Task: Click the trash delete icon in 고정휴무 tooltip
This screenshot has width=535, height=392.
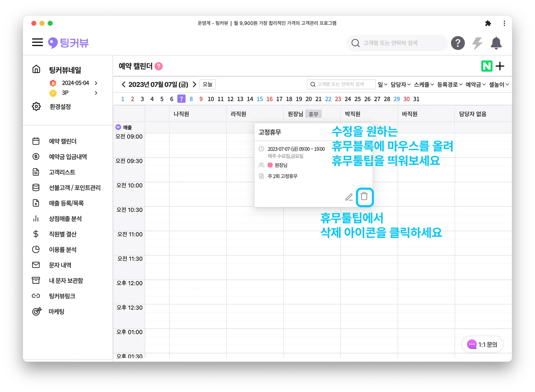Action: point(364,196)
